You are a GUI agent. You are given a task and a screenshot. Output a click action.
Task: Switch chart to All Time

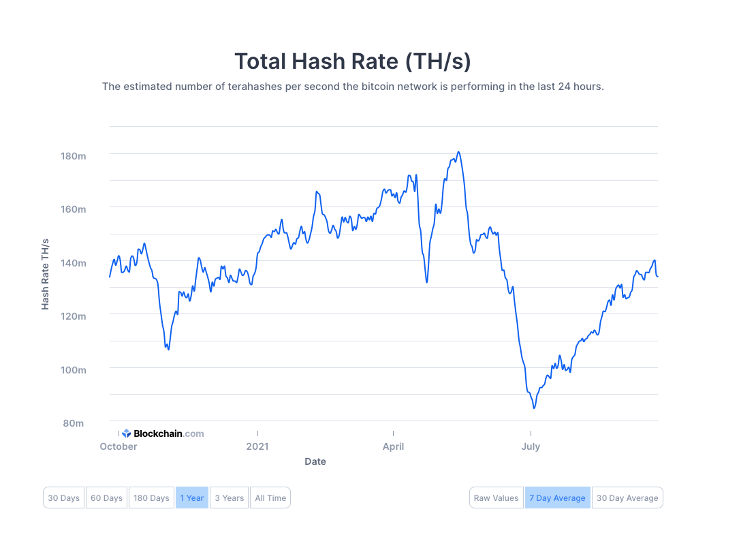tap(270, 498)
